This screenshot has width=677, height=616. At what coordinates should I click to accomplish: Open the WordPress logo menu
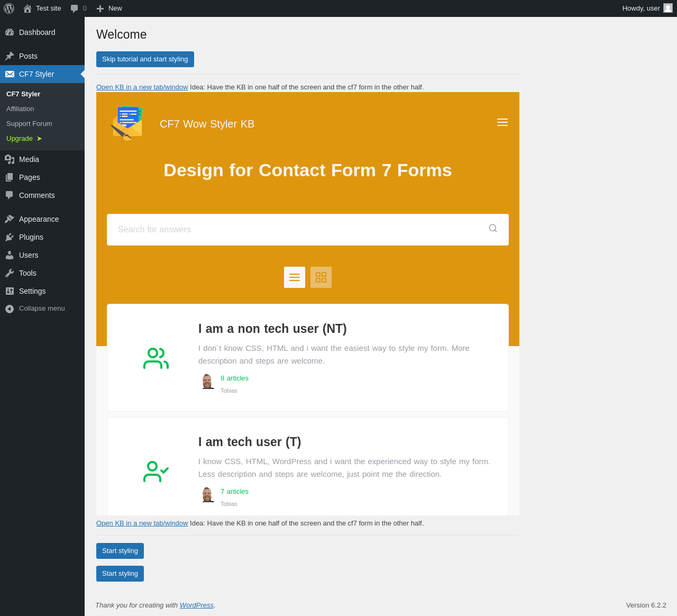point(9,8)
